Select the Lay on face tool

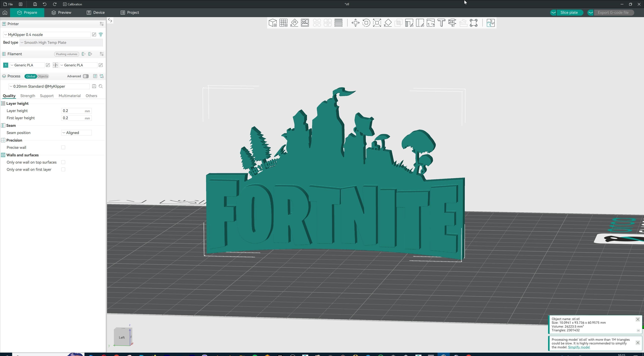click(x=388, y=23)
